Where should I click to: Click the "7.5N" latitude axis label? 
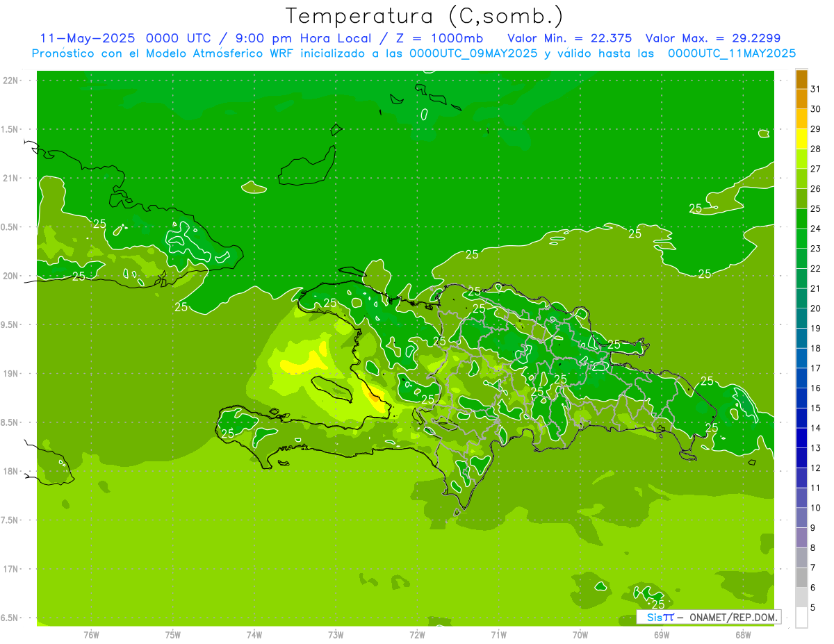click(x=10, y=520)
